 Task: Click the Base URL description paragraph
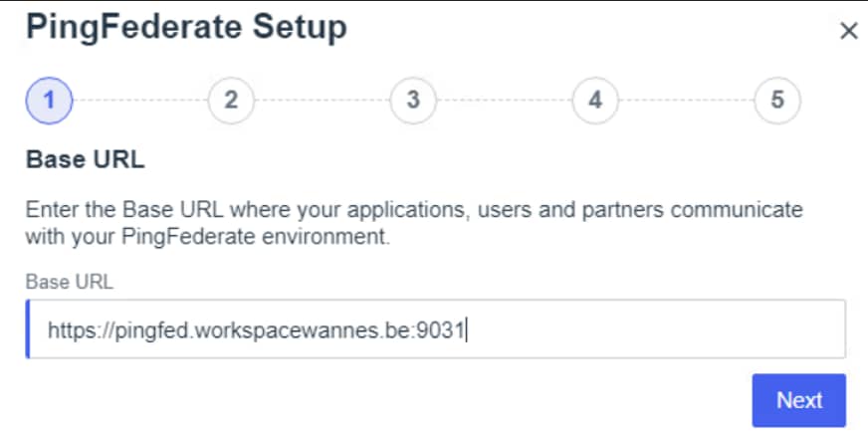[x=413, y=225]
